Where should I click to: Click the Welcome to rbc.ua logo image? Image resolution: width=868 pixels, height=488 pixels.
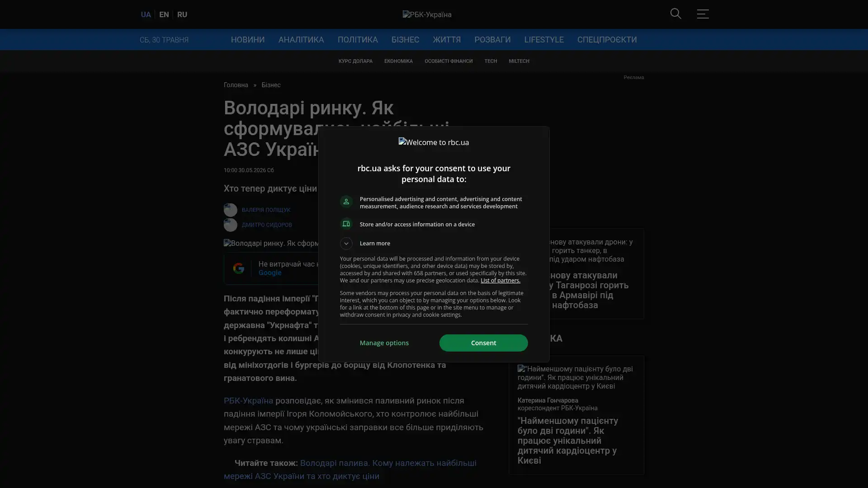tap(434, 142)
